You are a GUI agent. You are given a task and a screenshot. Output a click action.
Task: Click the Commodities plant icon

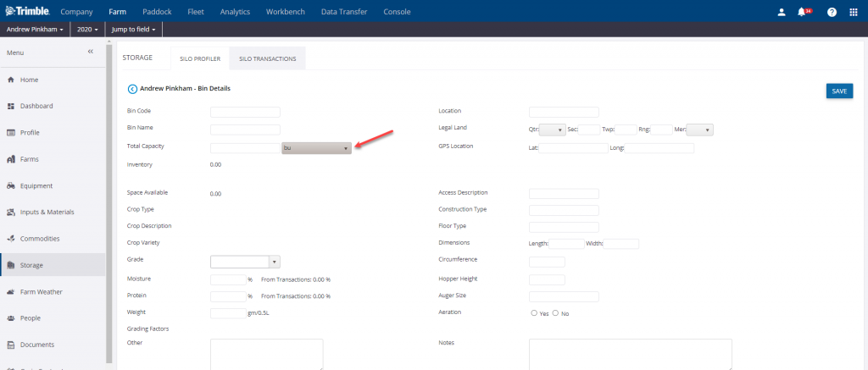pyautogui.click(x=10, y=239)
